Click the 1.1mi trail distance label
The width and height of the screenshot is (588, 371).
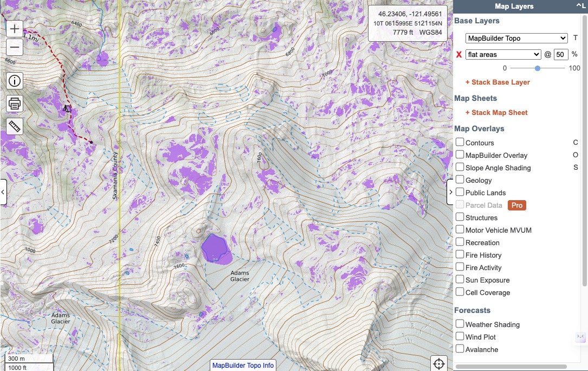click(31, 37)
